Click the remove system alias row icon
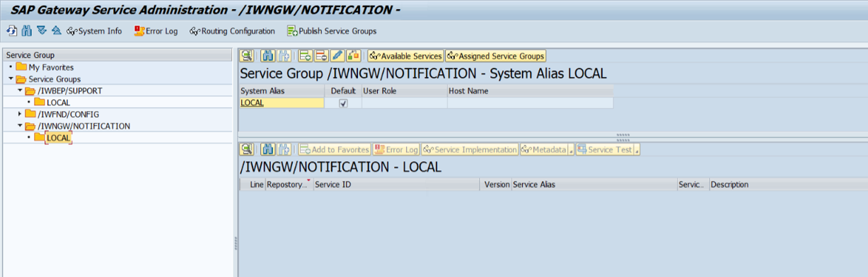 [321, 56]
